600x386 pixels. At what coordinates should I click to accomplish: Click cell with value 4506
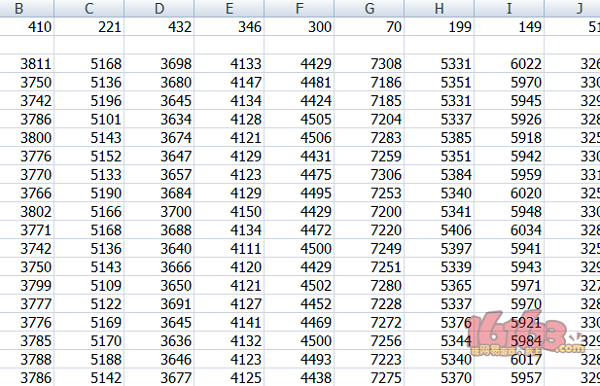pos(299,138)
